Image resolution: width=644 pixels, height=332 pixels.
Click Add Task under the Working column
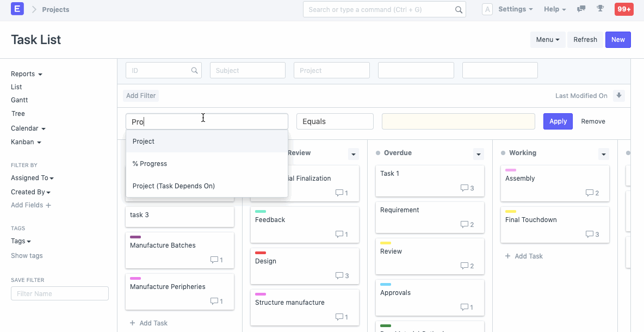(x=524, y=256)
